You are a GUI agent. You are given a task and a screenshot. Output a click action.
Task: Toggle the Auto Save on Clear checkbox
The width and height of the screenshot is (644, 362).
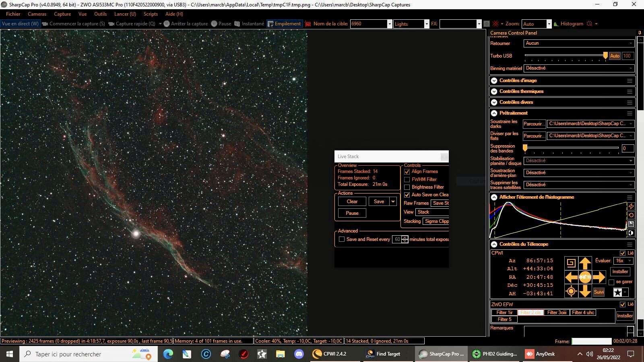click(x=407, y=195)
